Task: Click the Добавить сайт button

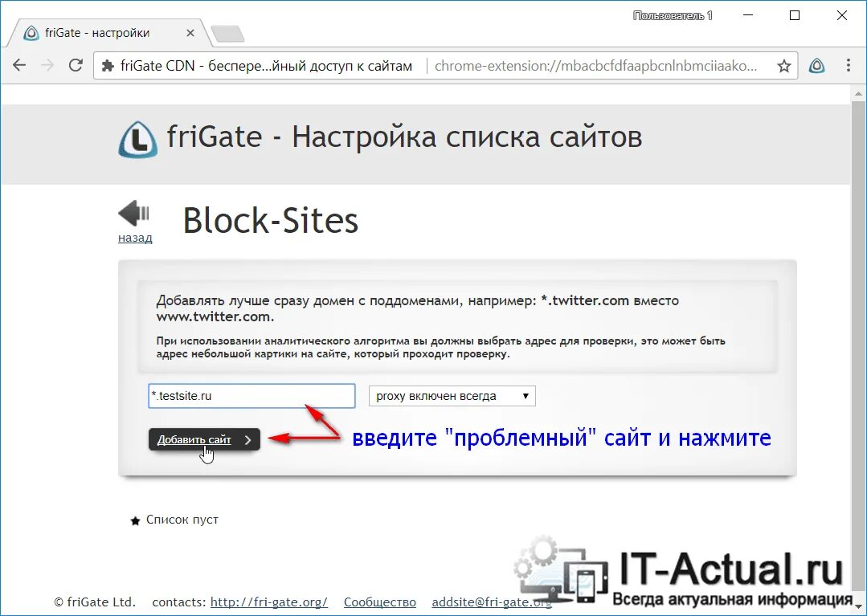Action: tap(204, 440)
